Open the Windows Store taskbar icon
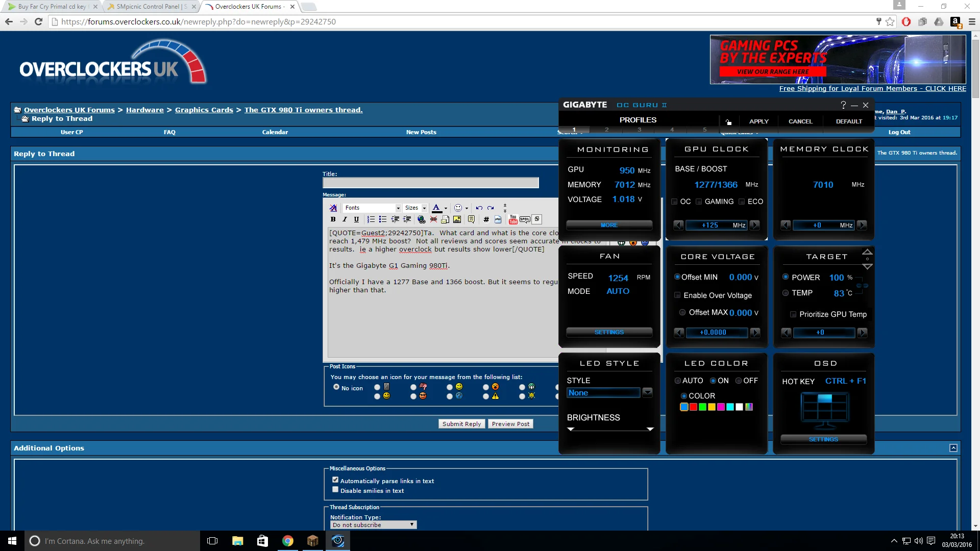This screenshot has width=980, height=551. (262, 541)
